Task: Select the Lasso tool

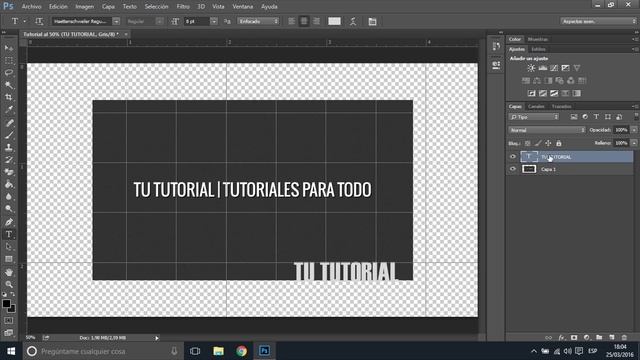Action: tap(9, 73)
